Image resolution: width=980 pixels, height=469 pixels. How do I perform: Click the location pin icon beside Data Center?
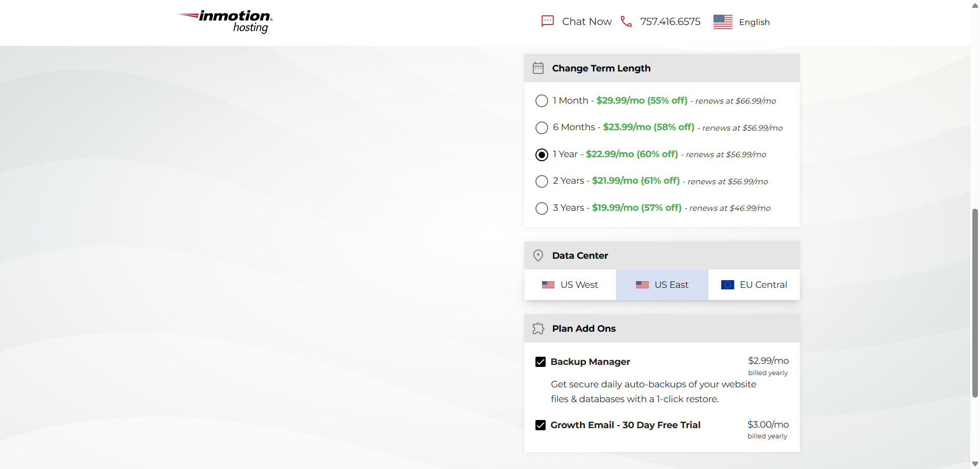(538, 255)
